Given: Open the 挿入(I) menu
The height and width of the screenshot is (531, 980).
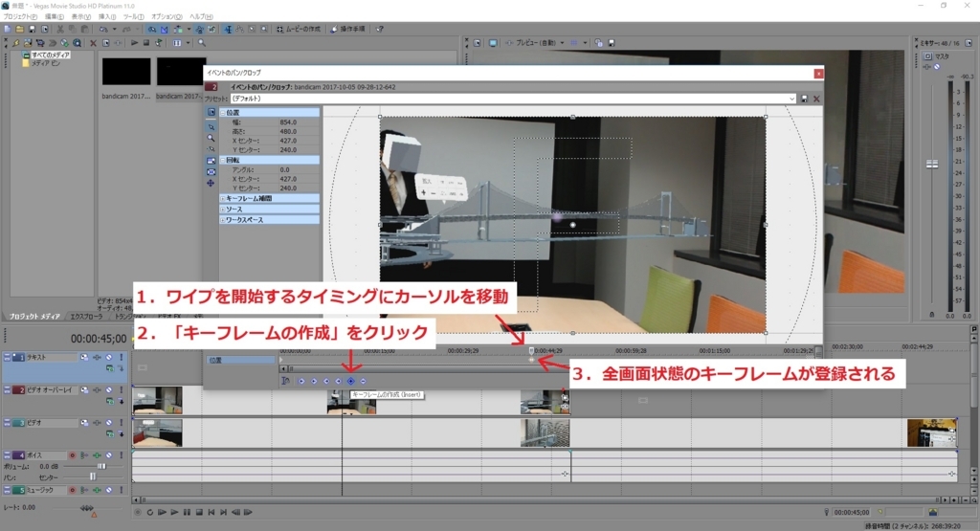Looking at the screenshot, I should (107, 16).
